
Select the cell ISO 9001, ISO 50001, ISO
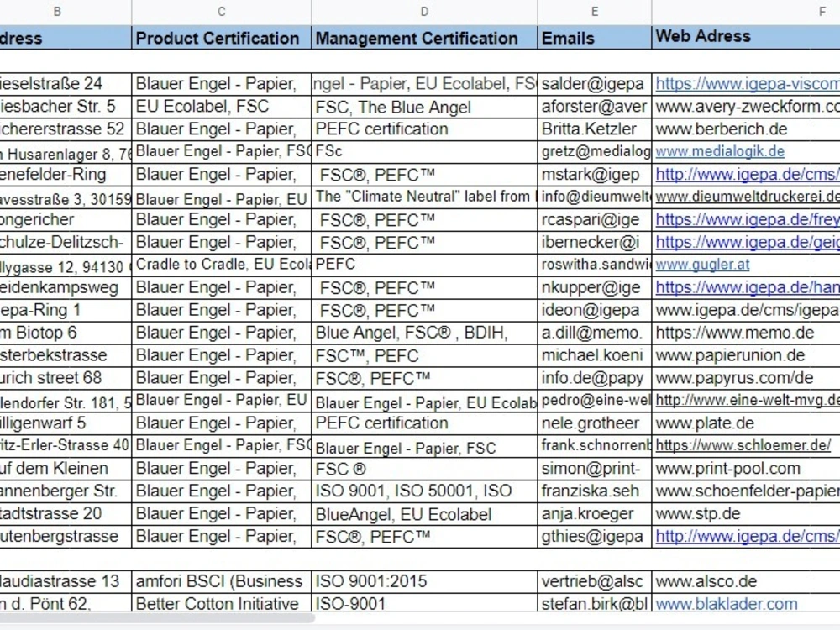424,491
